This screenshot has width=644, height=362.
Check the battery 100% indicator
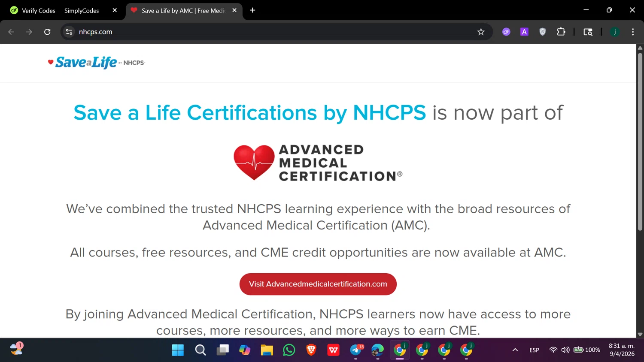587,350
